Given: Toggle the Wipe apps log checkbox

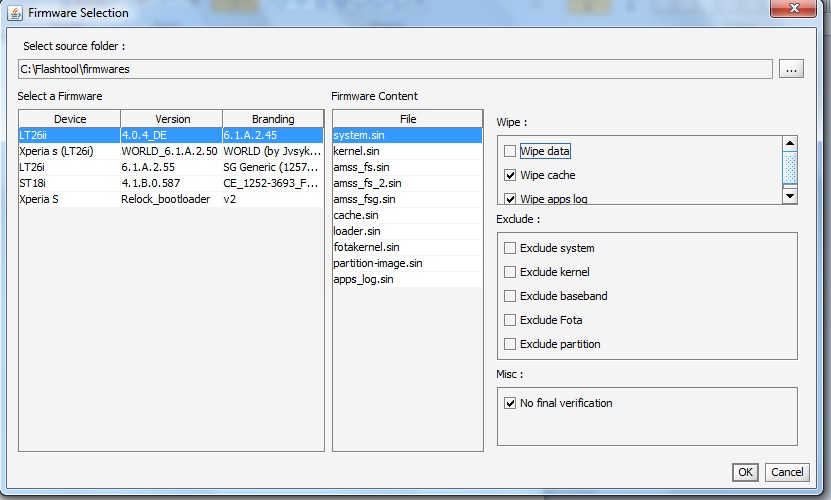Looking at the screenshot, I should click(x=510, y=199).
